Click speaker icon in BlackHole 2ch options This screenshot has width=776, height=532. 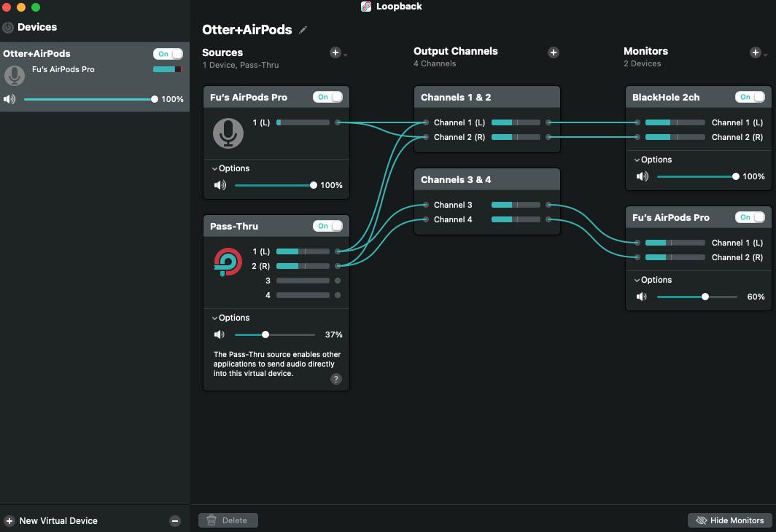tap(643, 176)
